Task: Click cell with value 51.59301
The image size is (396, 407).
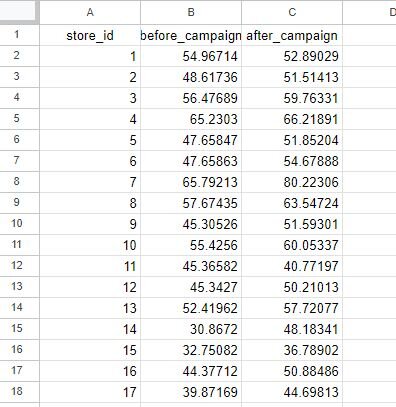Action: coord(292,224)
